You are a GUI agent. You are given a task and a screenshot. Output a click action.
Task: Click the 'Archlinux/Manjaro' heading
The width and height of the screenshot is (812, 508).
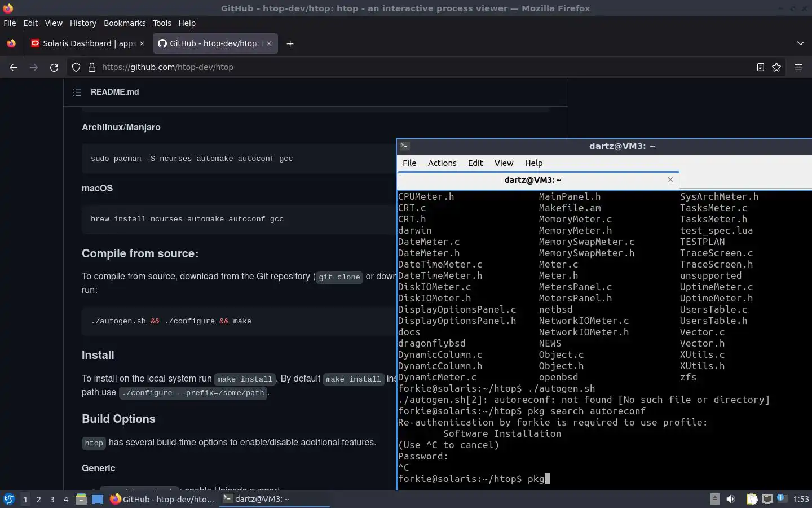121,127
